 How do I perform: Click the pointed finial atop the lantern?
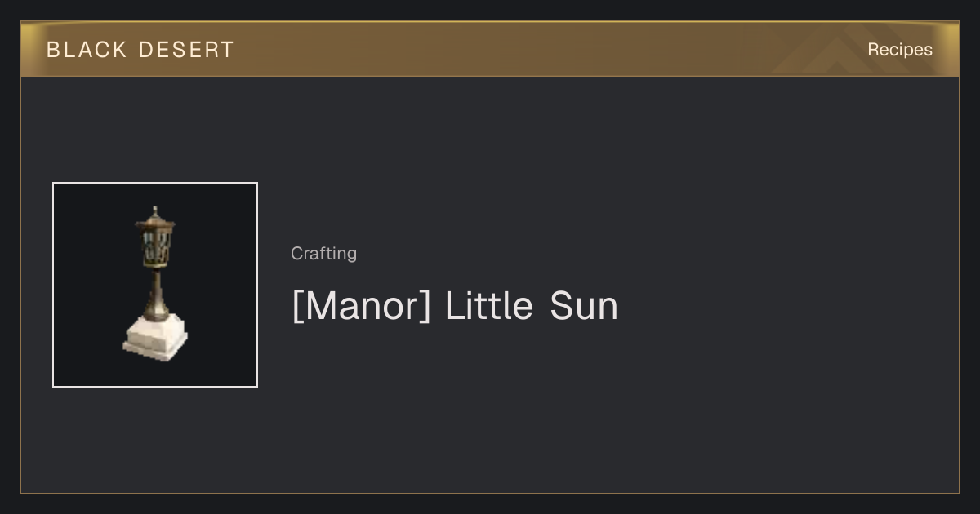[x=154, y=212]
